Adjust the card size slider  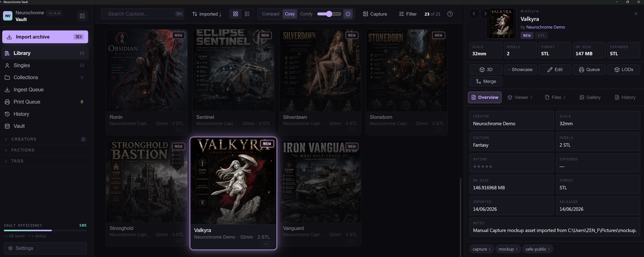pos(329,14)
